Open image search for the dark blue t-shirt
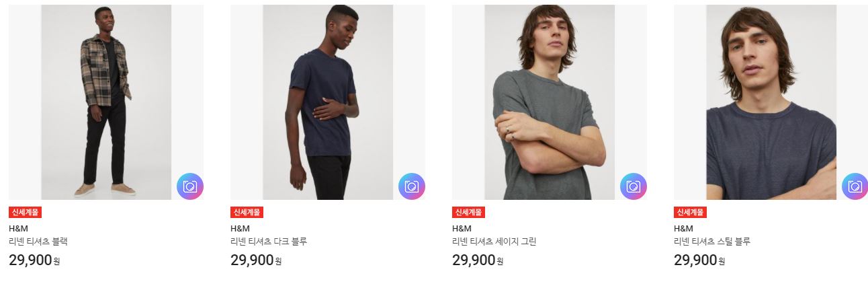 (x=411, y=186)
